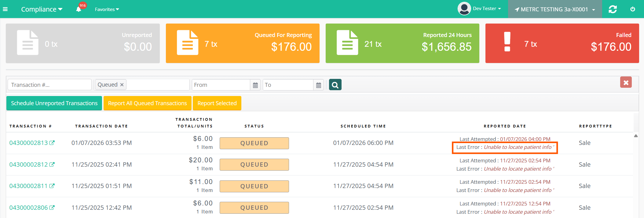Click external link icon beside 04300002806
The height and width of the screenshot is (218, 644).
click(52, 207)
